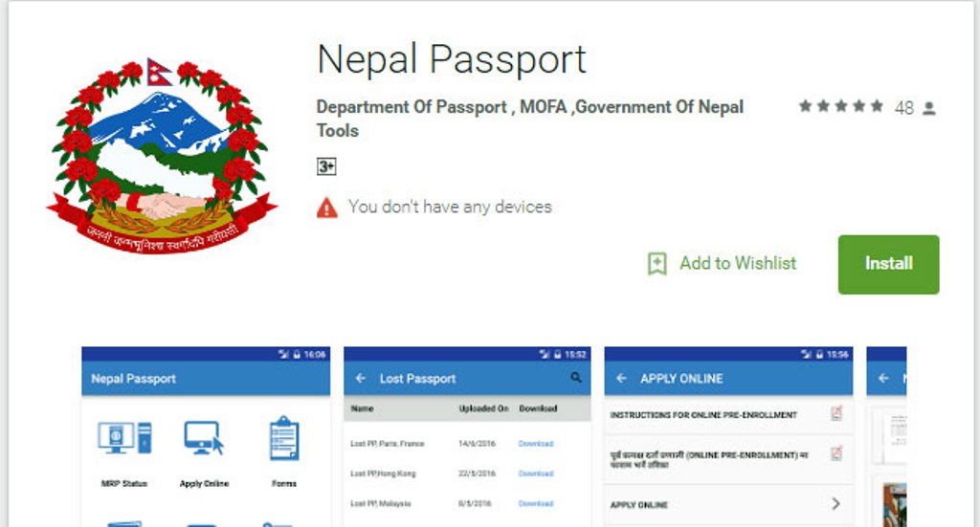
Task: Open the Tools category link
Action: click(x=338, y=130)
